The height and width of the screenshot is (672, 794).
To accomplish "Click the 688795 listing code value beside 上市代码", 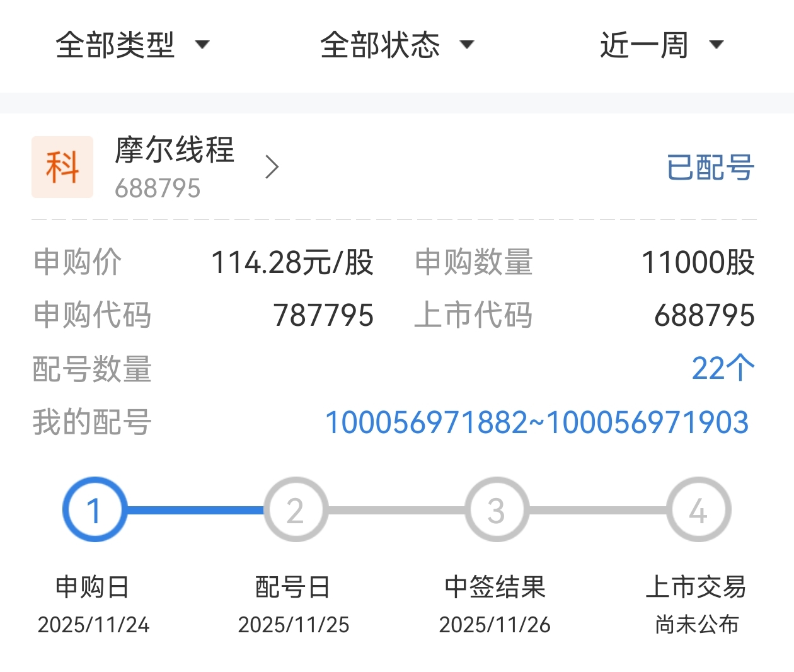I will tap(705, 315).
